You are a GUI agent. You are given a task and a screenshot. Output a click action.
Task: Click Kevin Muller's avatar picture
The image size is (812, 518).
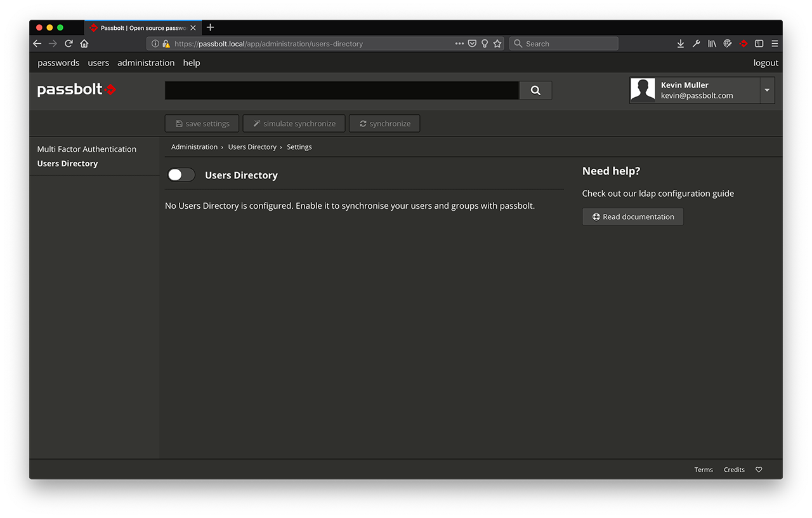point(643,90)
